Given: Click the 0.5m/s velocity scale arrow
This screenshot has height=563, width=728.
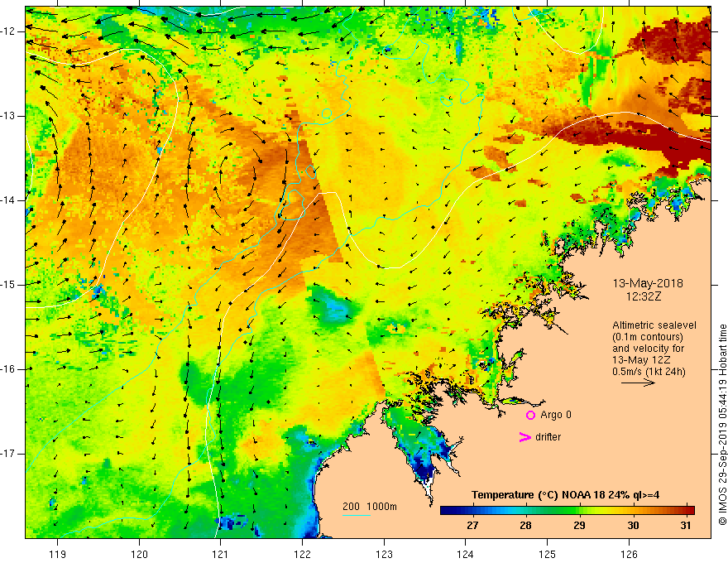Looking at the screenshot, I should (x=638, y=383).
